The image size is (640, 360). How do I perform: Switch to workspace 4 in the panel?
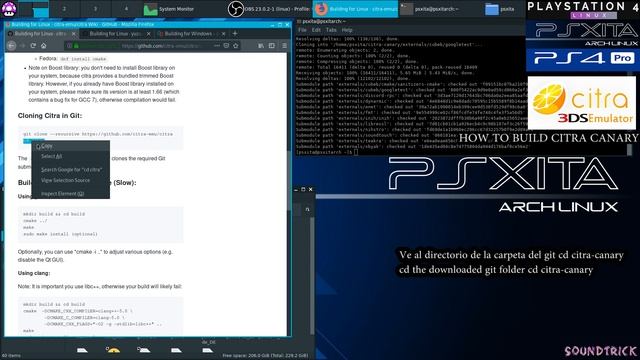coord(126,9)
